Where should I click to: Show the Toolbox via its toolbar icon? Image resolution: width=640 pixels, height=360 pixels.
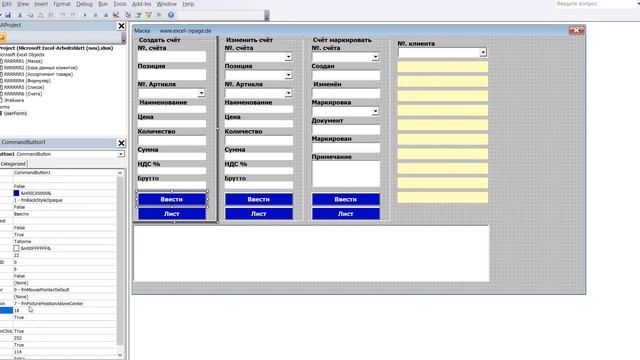pos(159,15)
